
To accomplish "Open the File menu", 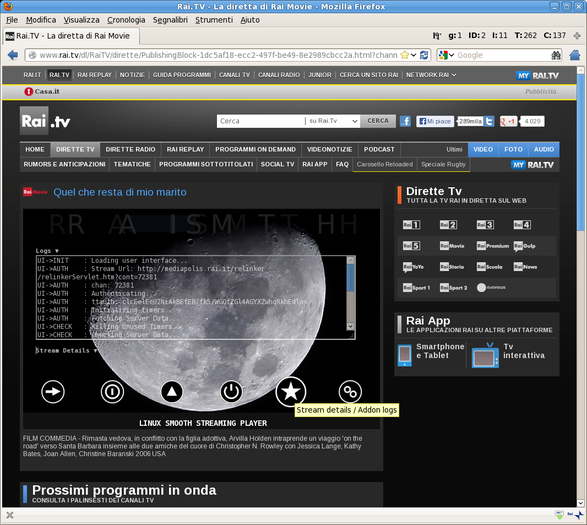I will coord(12,20).
